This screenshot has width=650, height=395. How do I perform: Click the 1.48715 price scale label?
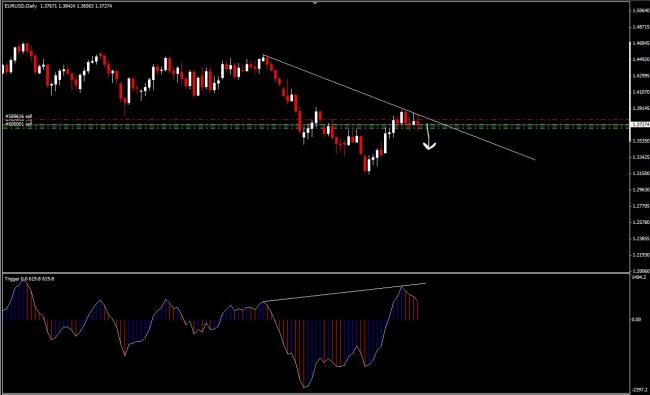640,27
